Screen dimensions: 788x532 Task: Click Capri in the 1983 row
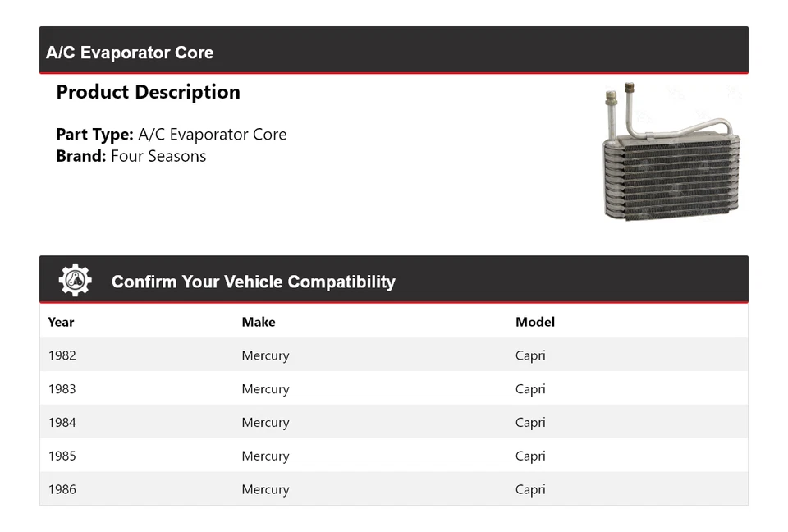(x=530, y=389)
